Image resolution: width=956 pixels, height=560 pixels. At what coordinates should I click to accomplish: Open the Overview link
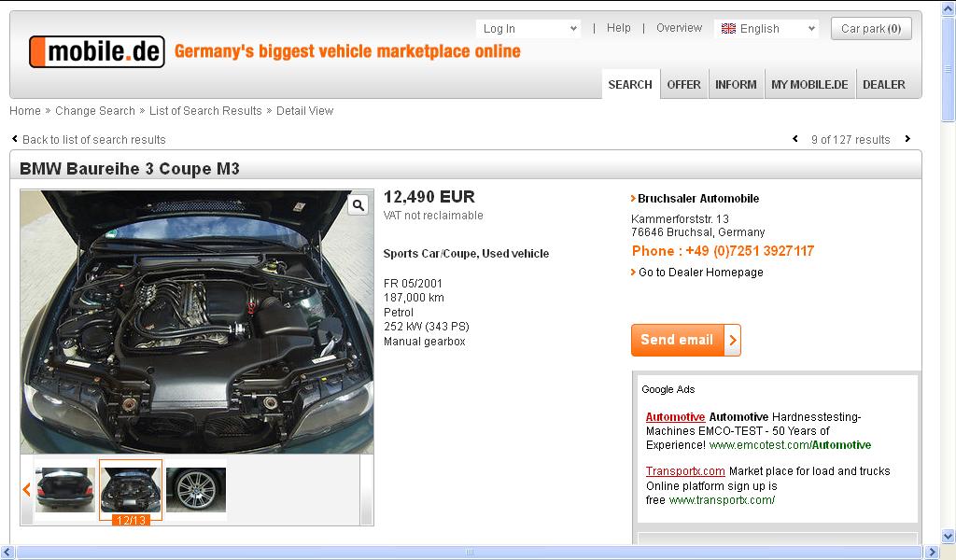click(x=680, y=28)
